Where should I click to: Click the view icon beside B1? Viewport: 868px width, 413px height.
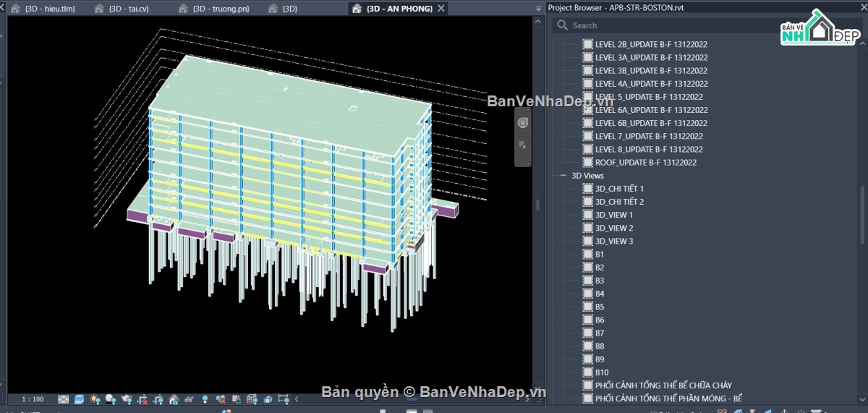pyautogui.click(x=588, y=254)
